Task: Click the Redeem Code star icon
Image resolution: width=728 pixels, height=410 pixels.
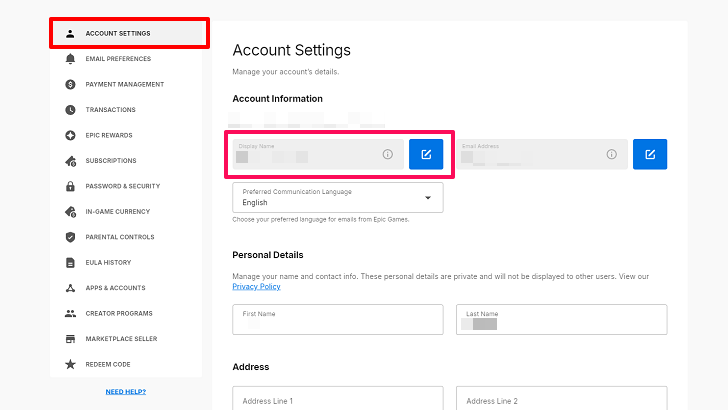Action: coord(70,364)
